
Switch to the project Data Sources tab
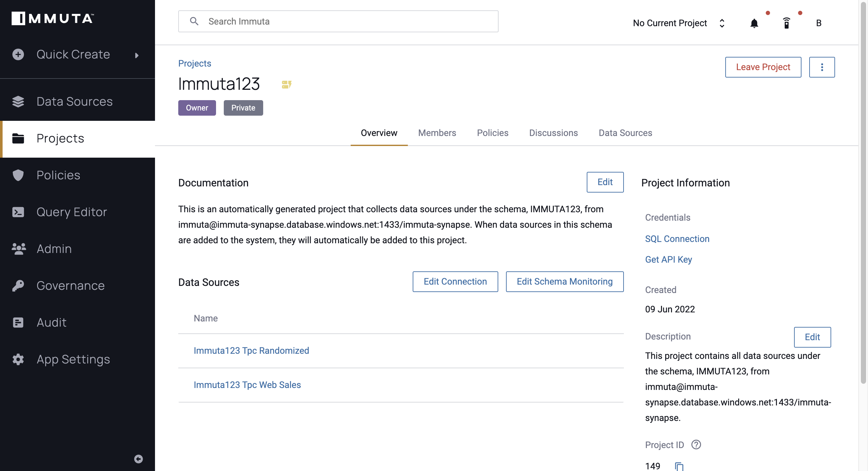[625, 133]
